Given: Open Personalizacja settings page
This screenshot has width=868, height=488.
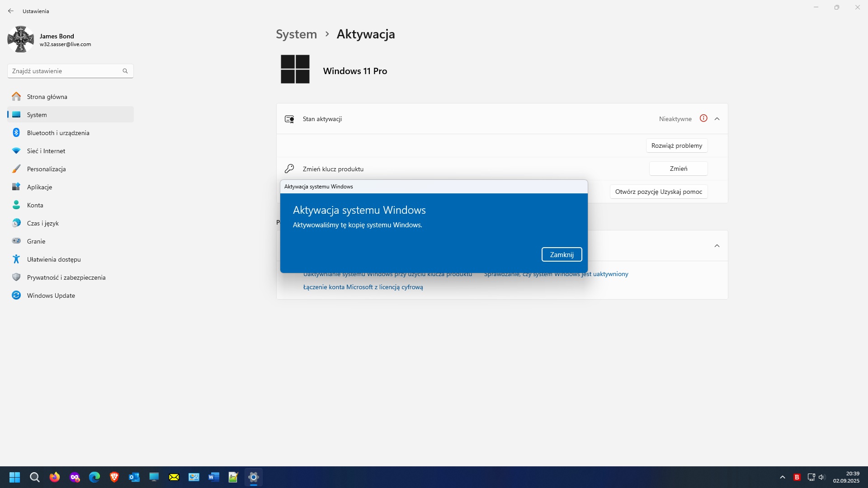Looking at the screenshot, I should coord(71,169).
